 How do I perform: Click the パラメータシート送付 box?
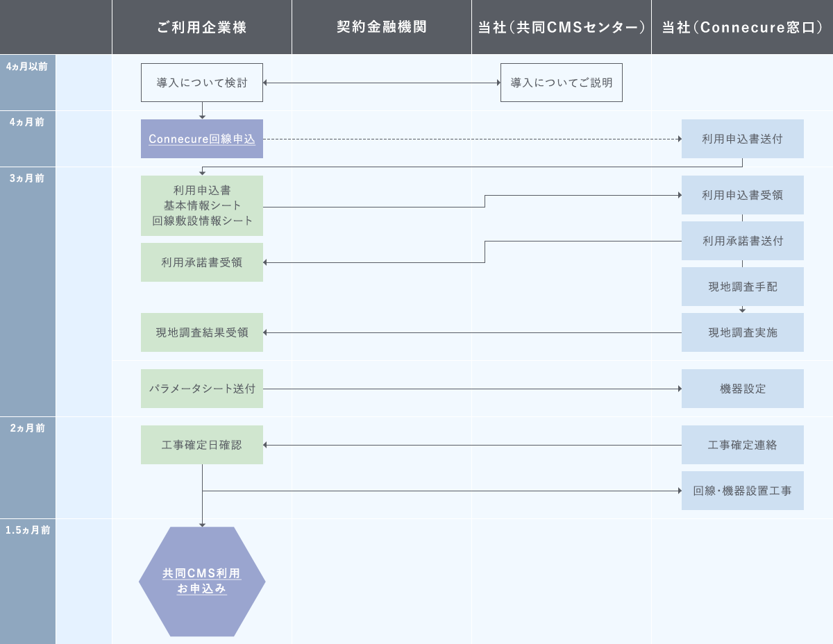(202, 389)
